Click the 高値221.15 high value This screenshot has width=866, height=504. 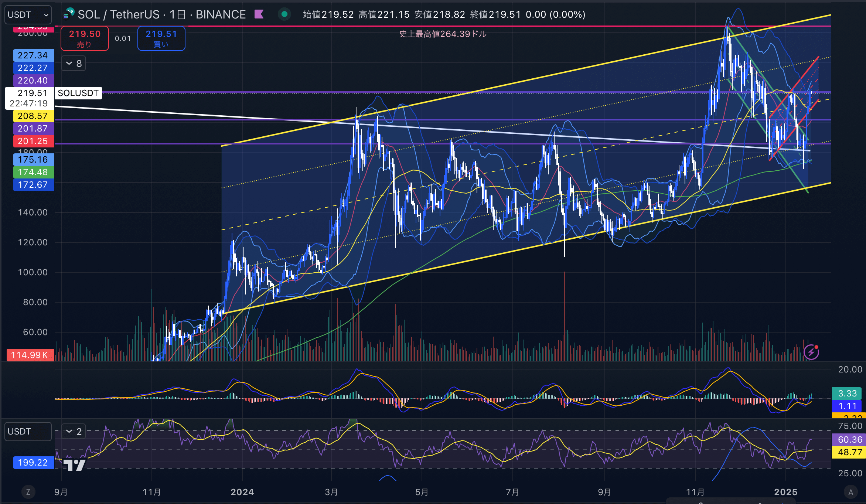click(x=384, y=14)
